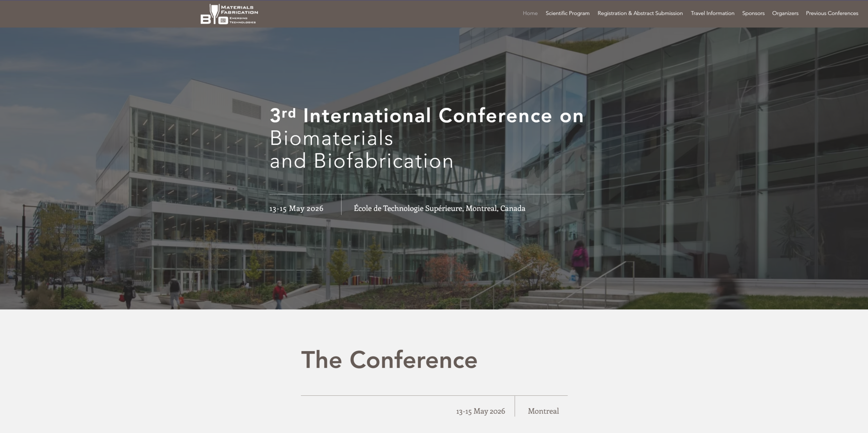Click the conference title in the hero banner
The width and height of the screenshot is (868, 433).
tap(427, 116)
